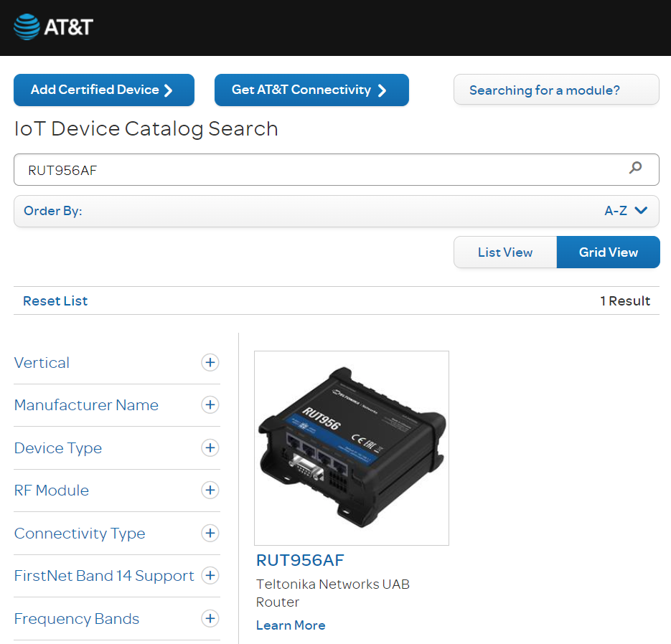
Task: Switch to List View
Action: [505, 252]
